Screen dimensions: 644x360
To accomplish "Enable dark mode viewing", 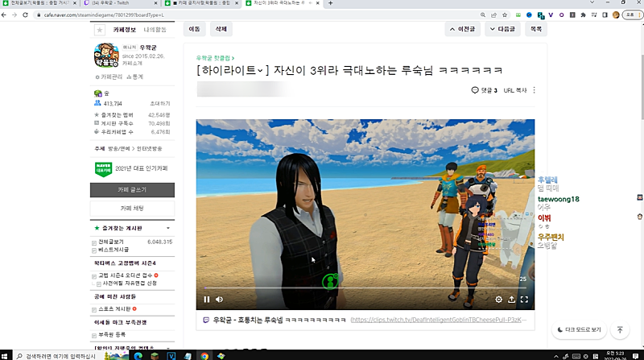I will (578, 329).
